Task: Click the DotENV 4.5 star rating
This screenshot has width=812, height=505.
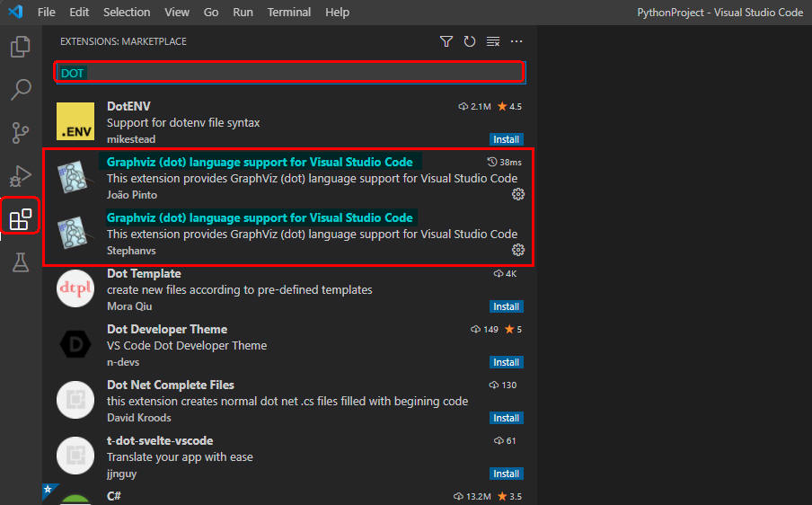Action: tap(509, 107)
